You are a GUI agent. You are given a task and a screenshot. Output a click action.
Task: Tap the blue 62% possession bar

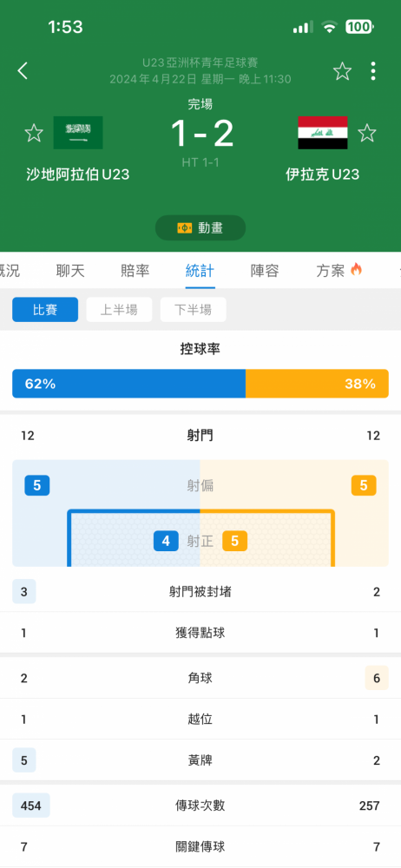tap(129, 384)
